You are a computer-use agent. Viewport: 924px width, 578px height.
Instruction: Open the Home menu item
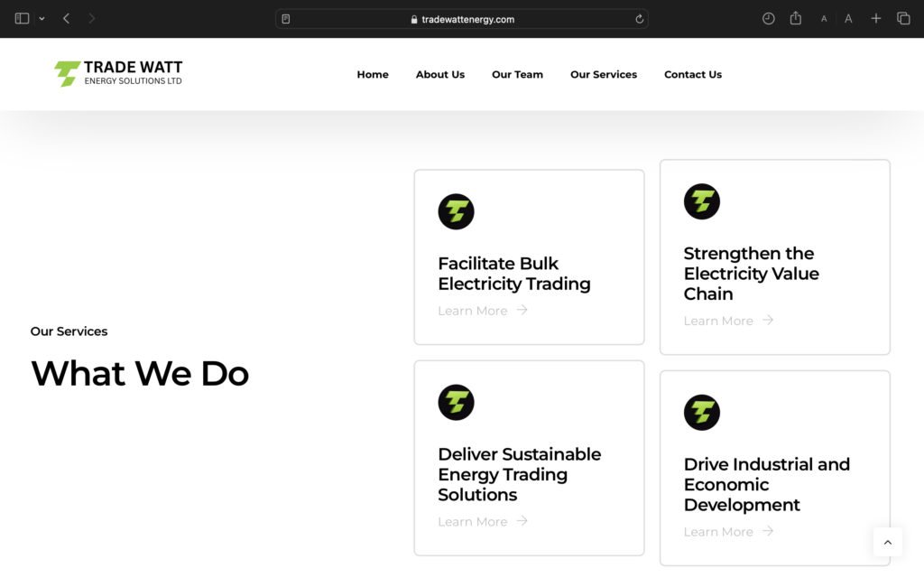pyautogui.click(x=373, y=74)
